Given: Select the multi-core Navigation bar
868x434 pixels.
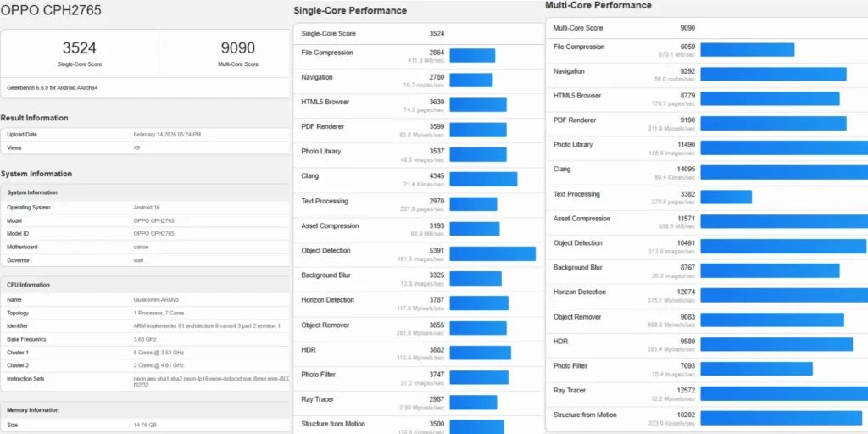Looking at the screenshot, I should [x=773, y=75].
